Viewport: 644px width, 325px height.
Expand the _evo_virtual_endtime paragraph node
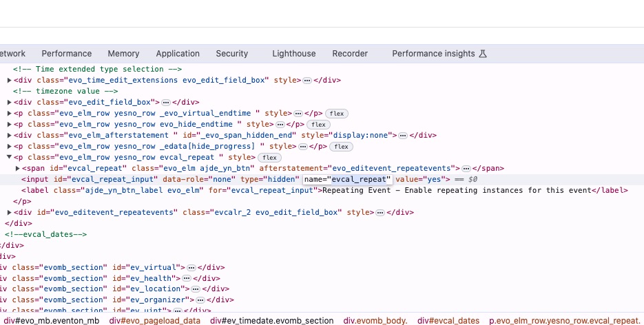[x=9, y=113]
